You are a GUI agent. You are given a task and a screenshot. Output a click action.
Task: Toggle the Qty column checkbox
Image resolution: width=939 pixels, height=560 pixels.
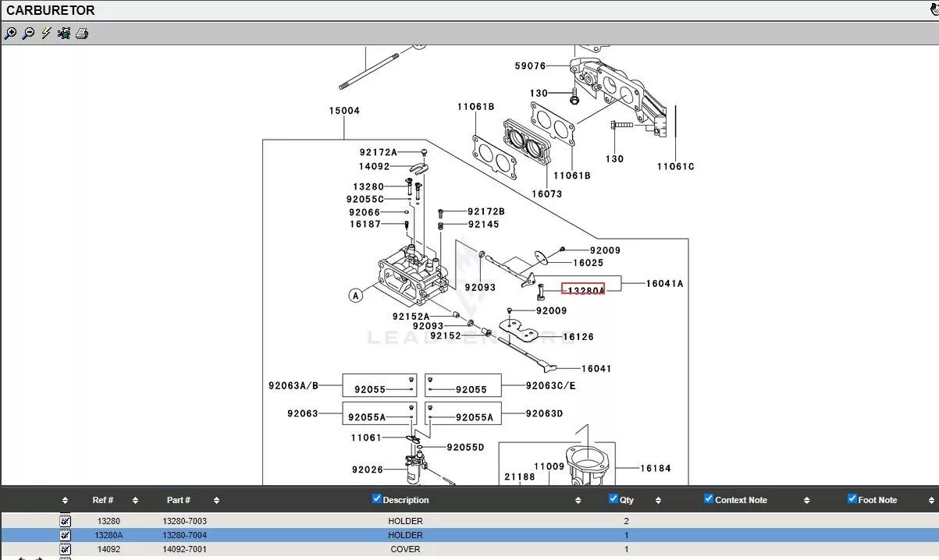(x=613, y=499)
